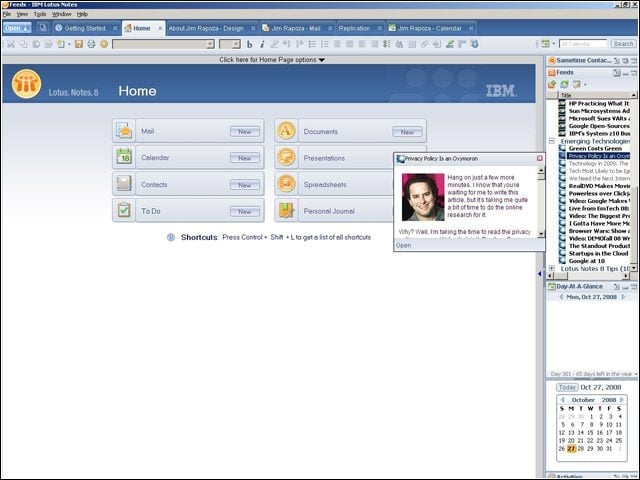
Task: Open the File menu
Action: [x=7, y=14]
